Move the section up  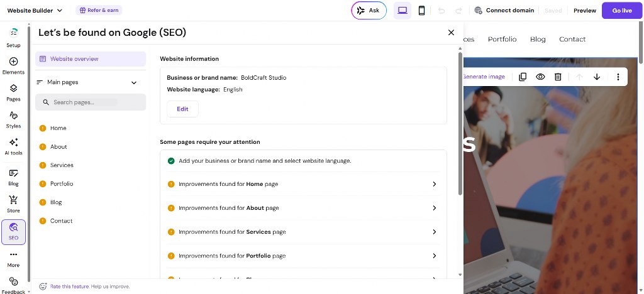coord(579,77)
